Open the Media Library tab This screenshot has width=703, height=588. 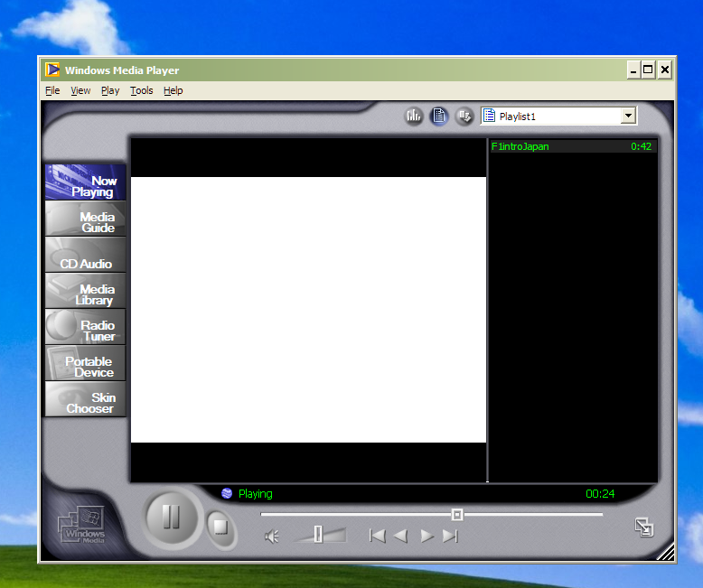click(x=85, y=291)
